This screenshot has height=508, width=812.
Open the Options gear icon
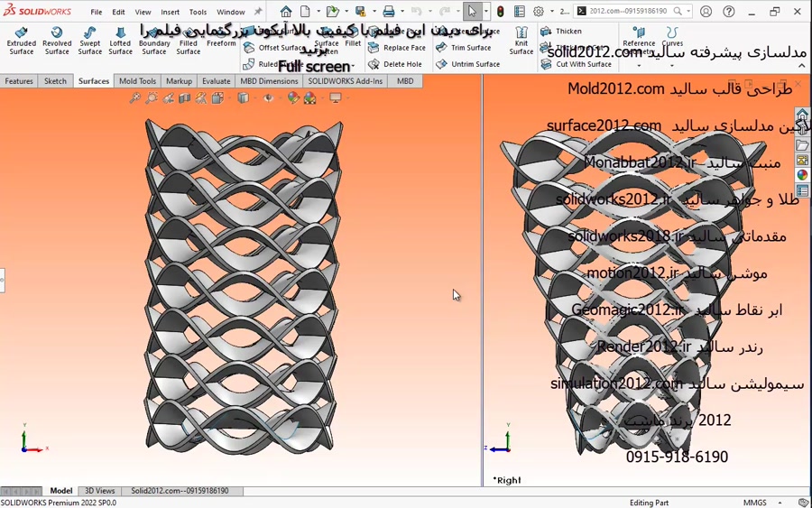pos(539,11)
